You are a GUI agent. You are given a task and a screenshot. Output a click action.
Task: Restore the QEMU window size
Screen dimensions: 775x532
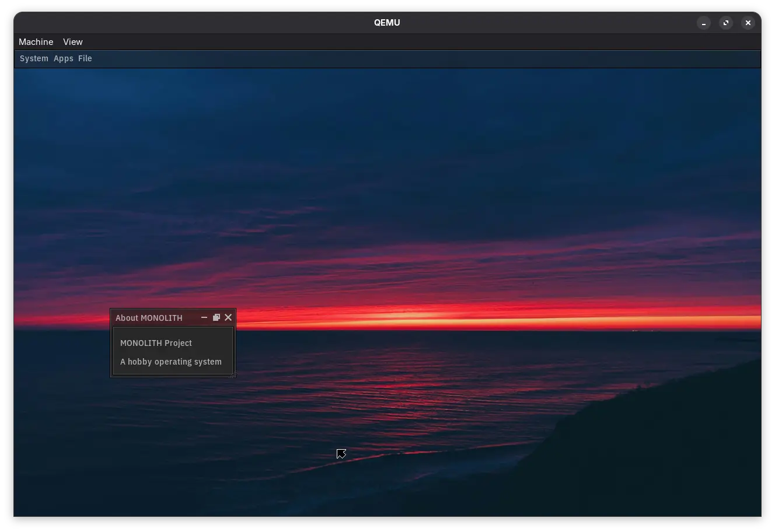pyautogui.click(x=725, y=23)
